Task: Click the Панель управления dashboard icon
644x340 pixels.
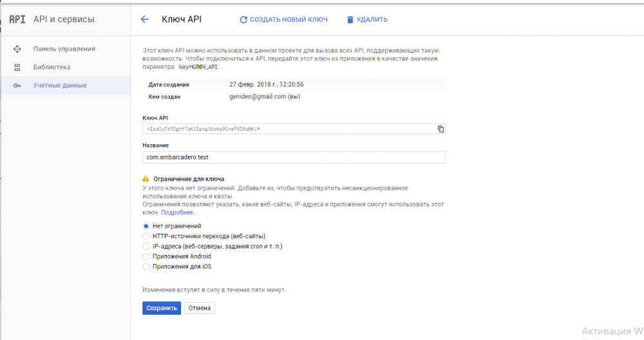Action: click(17, 49)
